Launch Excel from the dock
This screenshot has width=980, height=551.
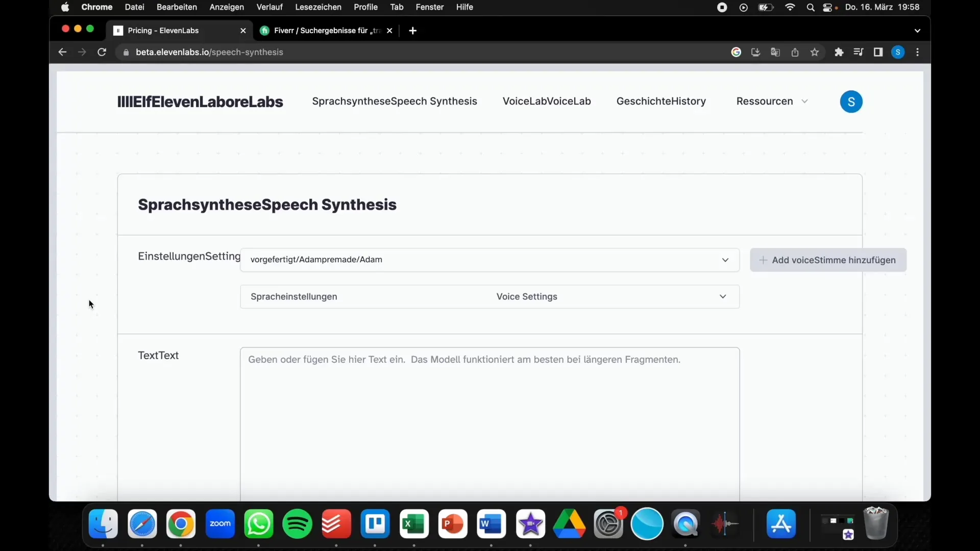click(414, 523)
